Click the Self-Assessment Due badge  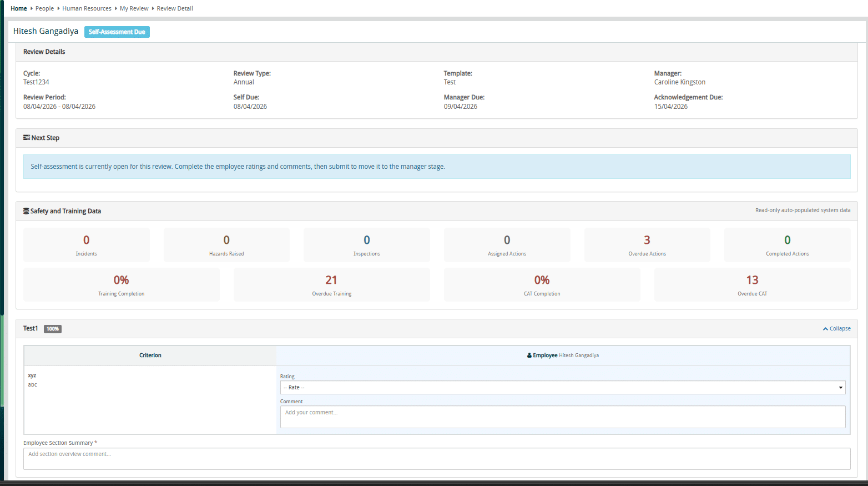point(117,32)
